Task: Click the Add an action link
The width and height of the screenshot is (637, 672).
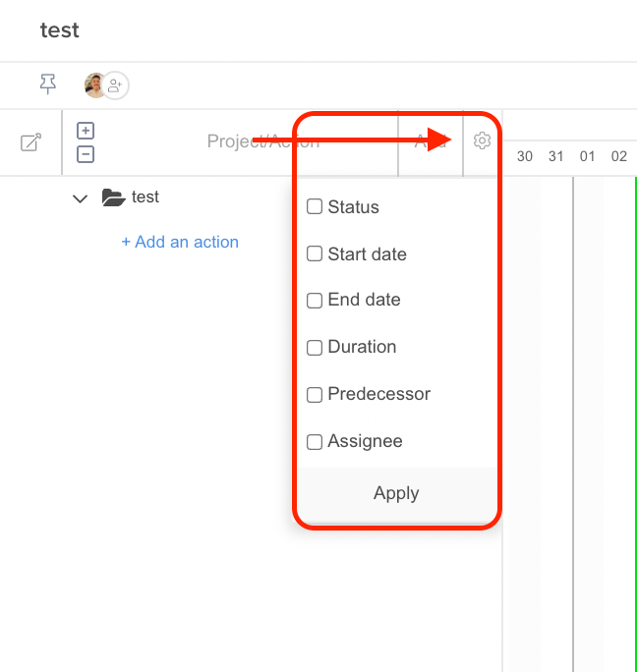Action: point(180,242)
